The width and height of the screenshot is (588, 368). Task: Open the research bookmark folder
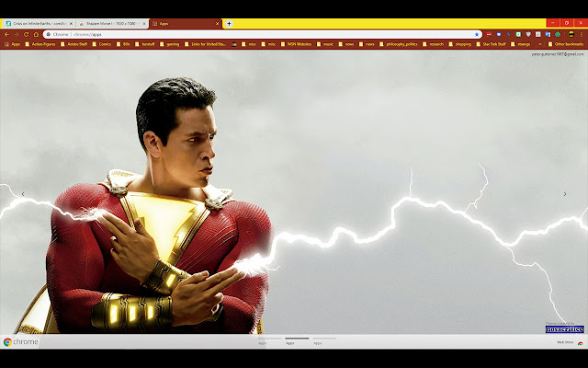[433, 44]
